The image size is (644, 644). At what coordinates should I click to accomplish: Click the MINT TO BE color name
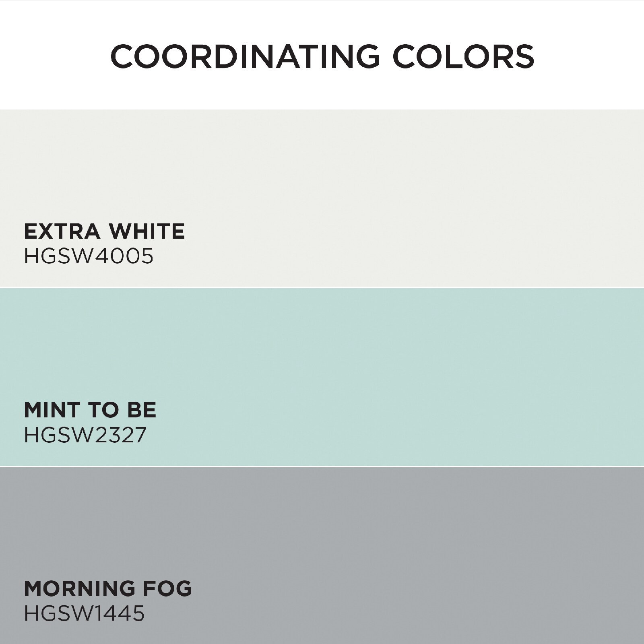click(90, 410)
